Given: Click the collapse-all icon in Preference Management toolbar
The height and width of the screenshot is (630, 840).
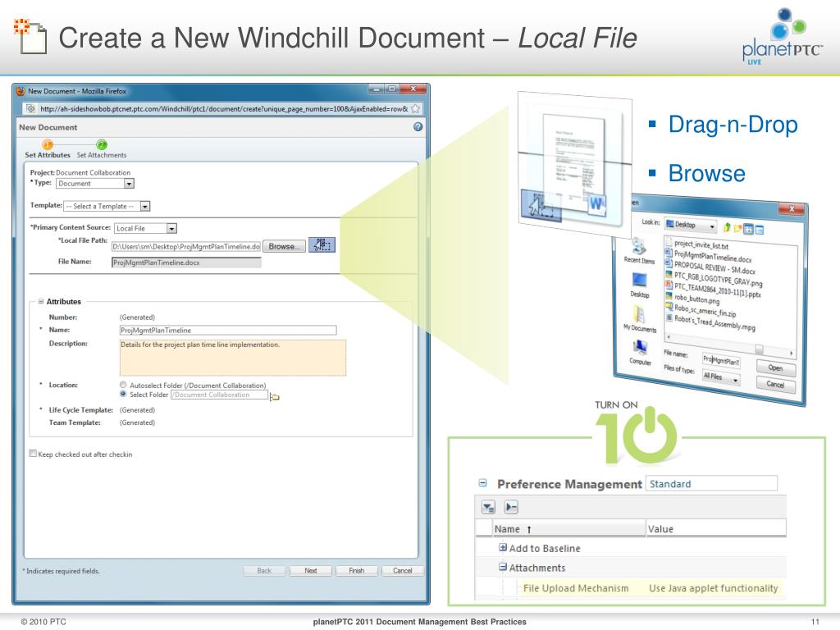Looking at the screenshot, I should (511, 507).
